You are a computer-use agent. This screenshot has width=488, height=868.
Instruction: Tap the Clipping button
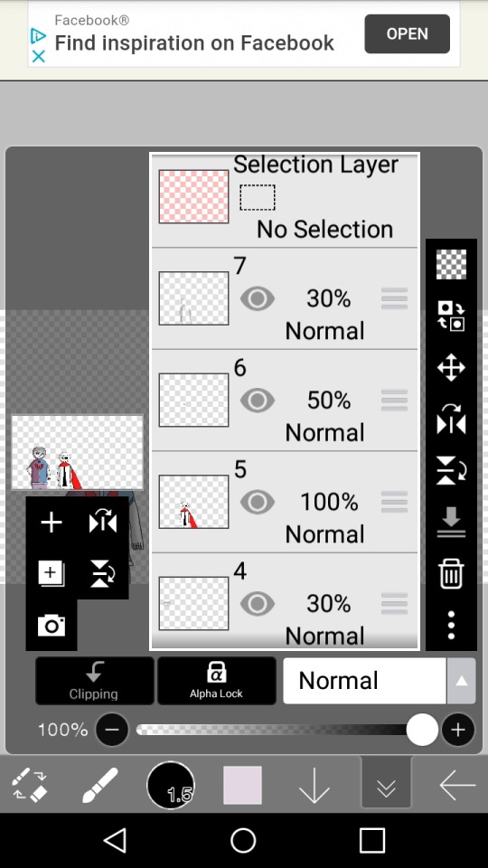coord(94,680)
